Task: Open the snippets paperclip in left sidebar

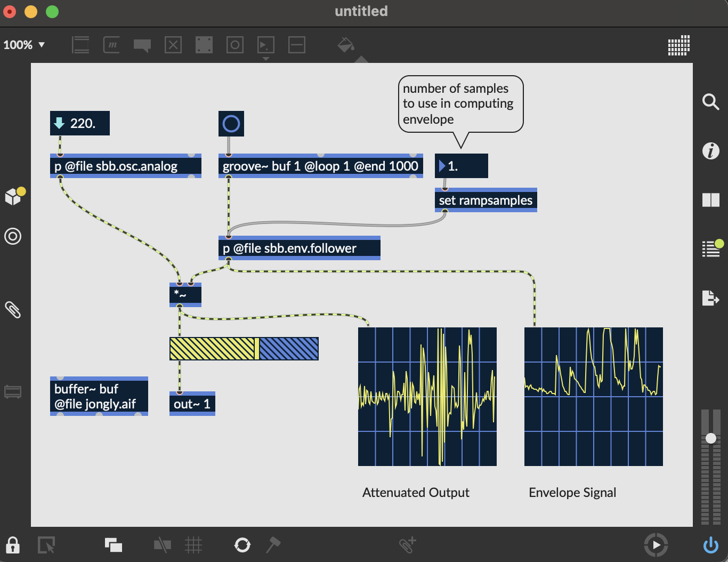Action: (13, 310)
